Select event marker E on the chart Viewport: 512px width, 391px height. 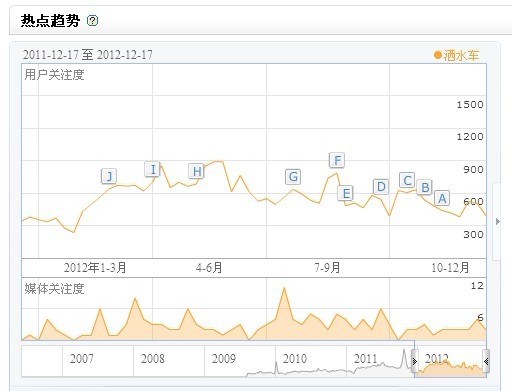pos(346,193)
